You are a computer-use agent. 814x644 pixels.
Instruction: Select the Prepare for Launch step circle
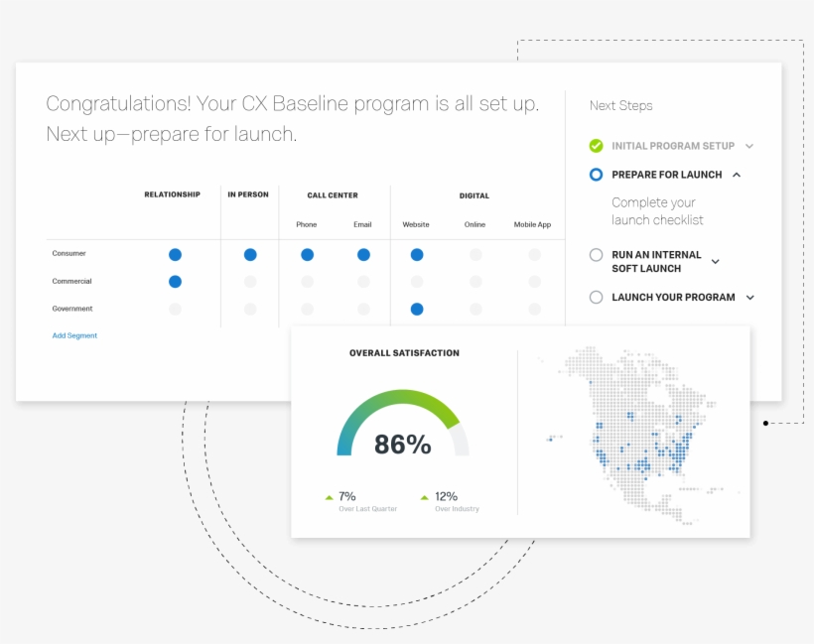pyautogui.click(x=596, y=175)
